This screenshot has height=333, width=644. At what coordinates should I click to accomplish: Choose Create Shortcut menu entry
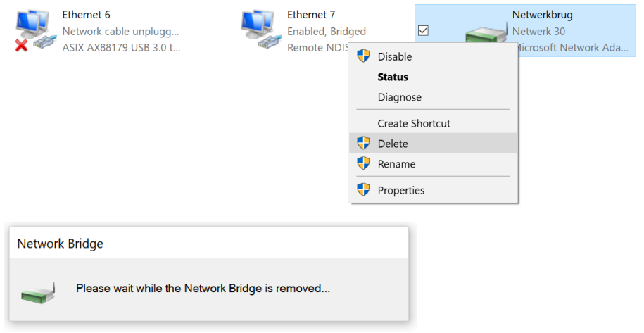414,123
